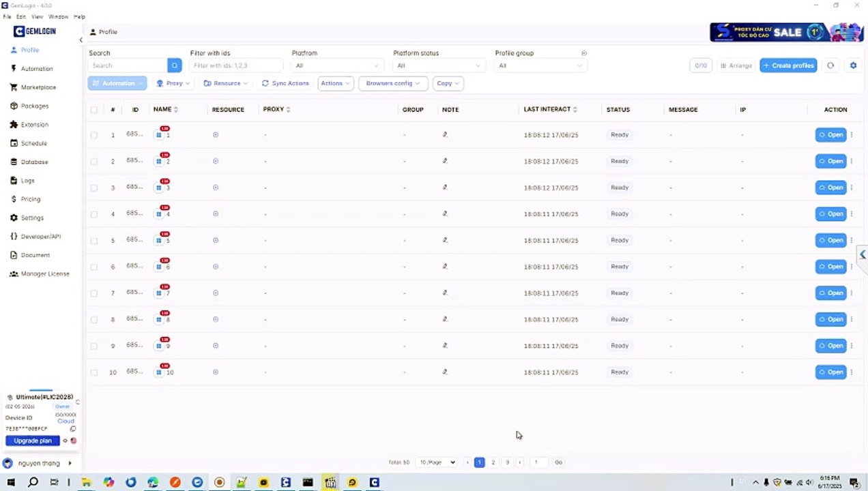Image resolution: width=868 pixels, height=491 pixels.
Task: Open the three-dot action menu for row 5
Action: (852, 240)
